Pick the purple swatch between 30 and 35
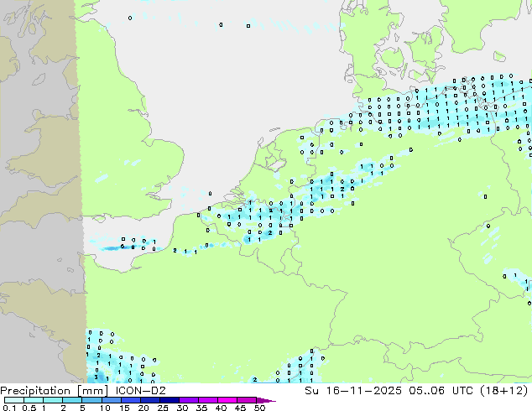Screen dimensions: 532x411 tap(189, 400)
